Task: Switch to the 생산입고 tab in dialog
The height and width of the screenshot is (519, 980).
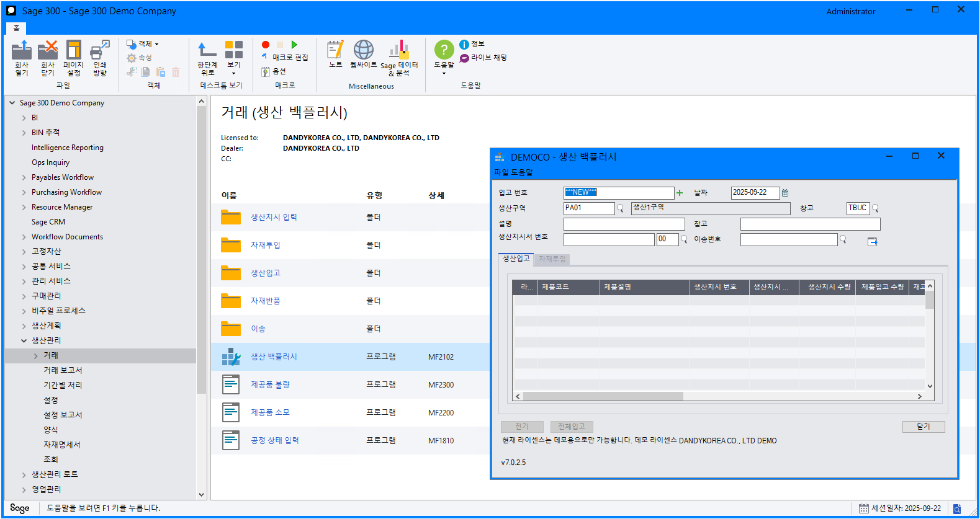Action: pyautogui.click(x=516, y=259)
